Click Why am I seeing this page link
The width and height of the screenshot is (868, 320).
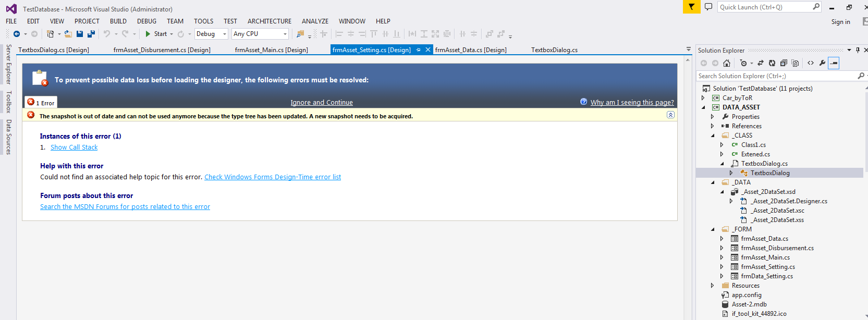pyautogui.click(x=632, y=103)
